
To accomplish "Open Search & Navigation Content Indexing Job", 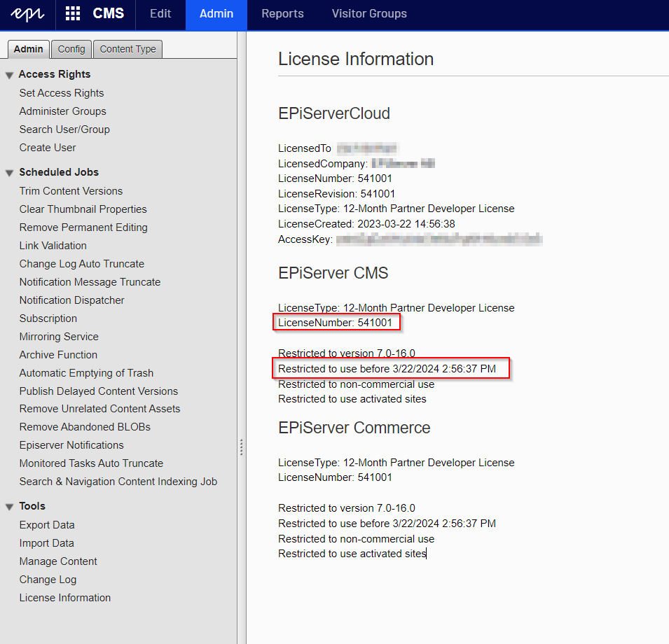I will [x=118, y=482].
